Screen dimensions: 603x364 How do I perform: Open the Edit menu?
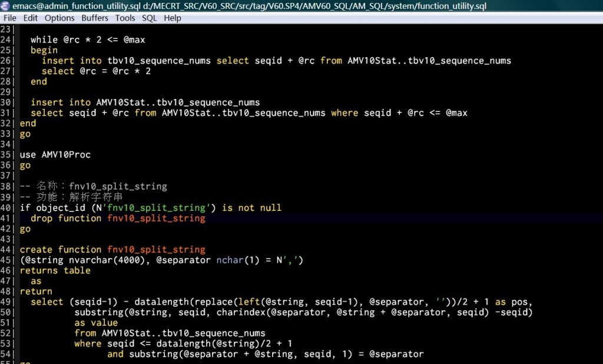point(30,18)
